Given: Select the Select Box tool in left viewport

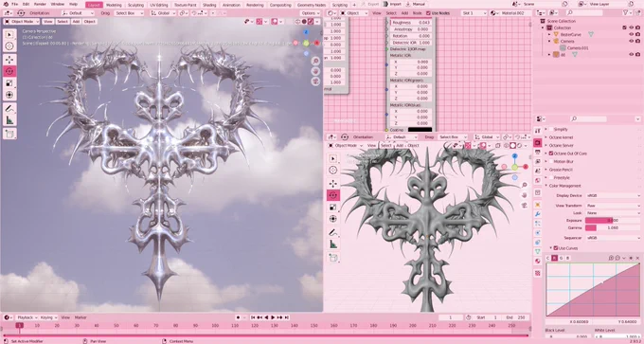Looking at the screenshot, I should tap(9, 35).
